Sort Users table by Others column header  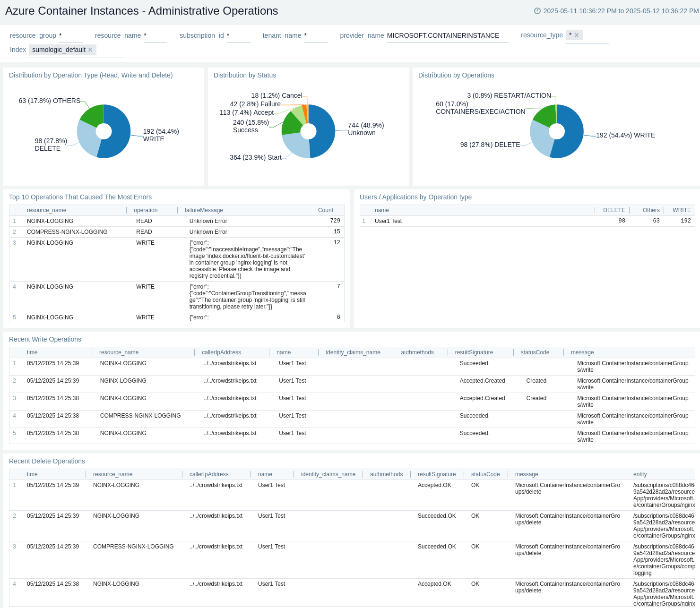pyautogui.click(x=651, y=210)
